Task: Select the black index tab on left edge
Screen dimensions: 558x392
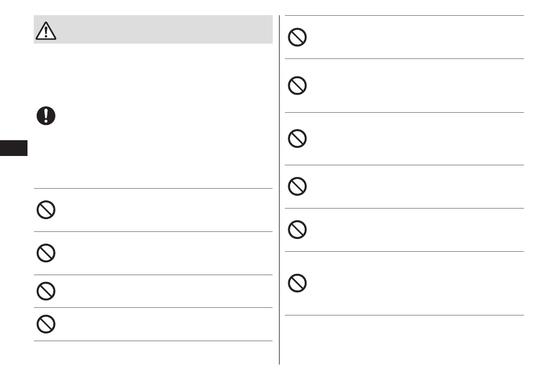Action: (13, 148)
